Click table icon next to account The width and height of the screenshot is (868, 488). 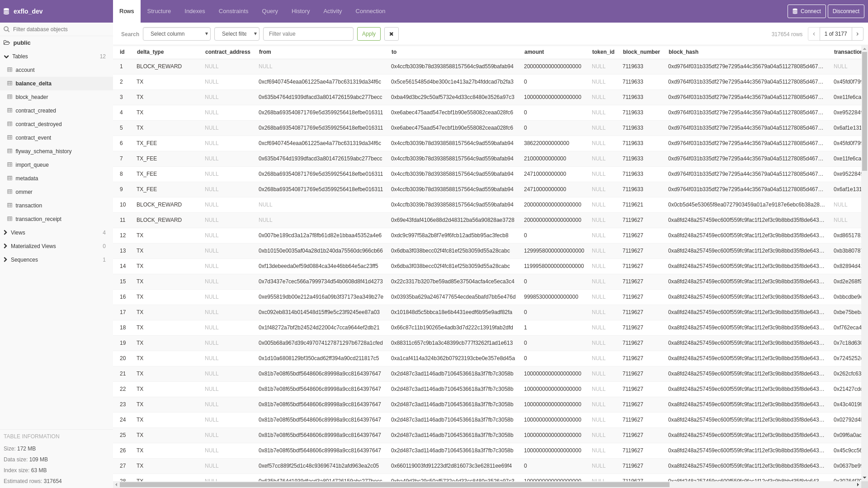[9, 70]
